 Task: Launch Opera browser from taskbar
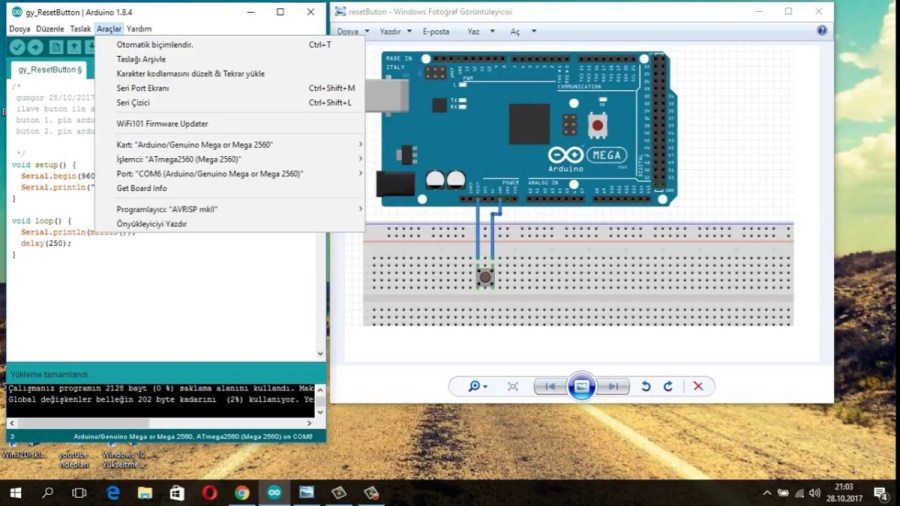click(x=210, y=493)
